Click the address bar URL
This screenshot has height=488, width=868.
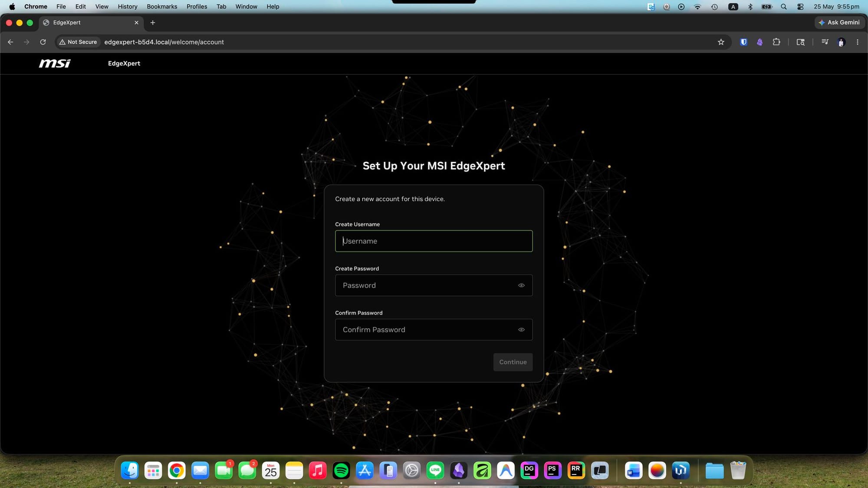(164, 42)
